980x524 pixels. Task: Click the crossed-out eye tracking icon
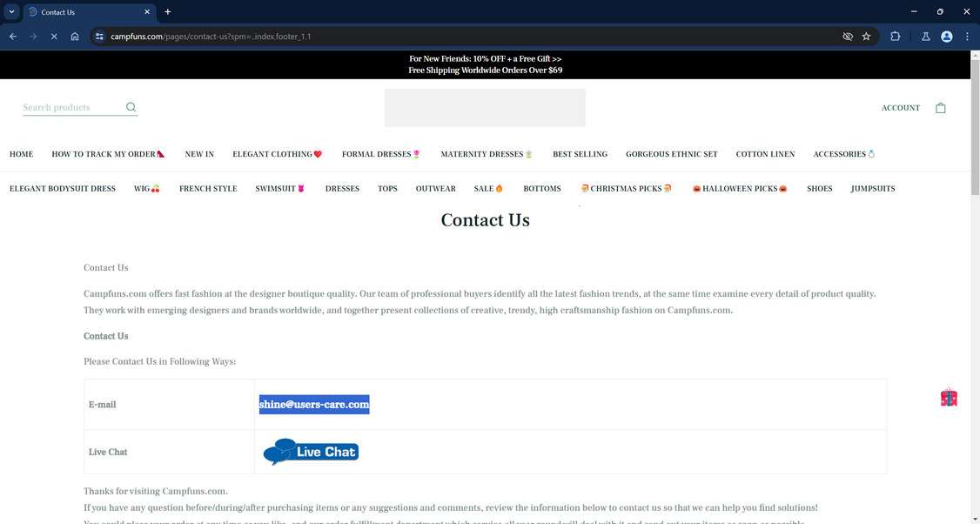coord(848,37)
